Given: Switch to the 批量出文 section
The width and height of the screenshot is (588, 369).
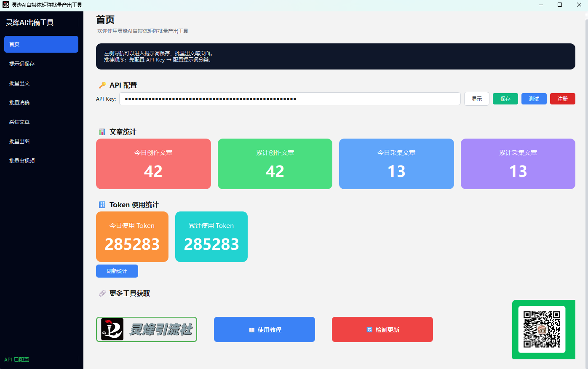Looking at the screenshot, I should 41,83.
